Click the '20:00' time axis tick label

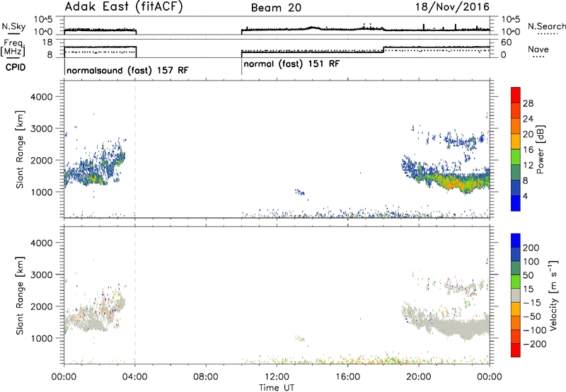[x=419, y=377]
